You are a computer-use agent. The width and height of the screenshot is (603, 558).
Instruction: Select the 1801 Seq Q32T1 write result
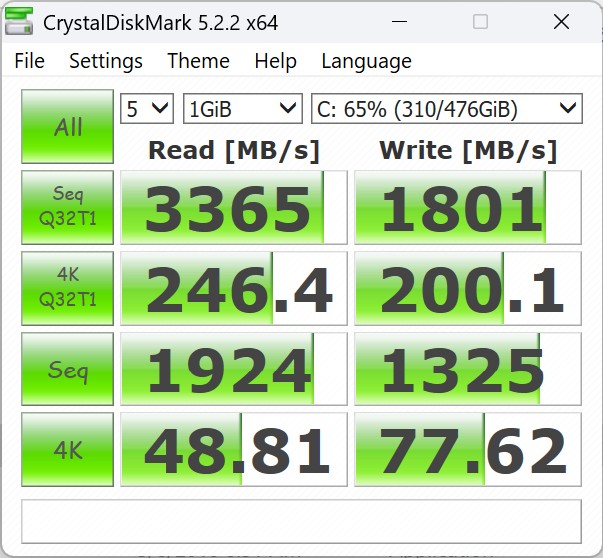coord(468,208)
